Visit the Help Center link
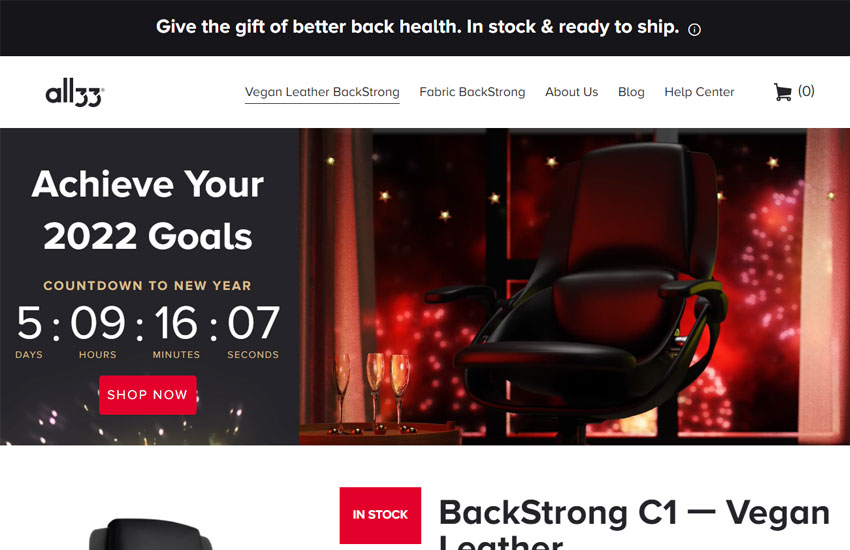Viewport: 850px width, 550px height. [699, 92]
